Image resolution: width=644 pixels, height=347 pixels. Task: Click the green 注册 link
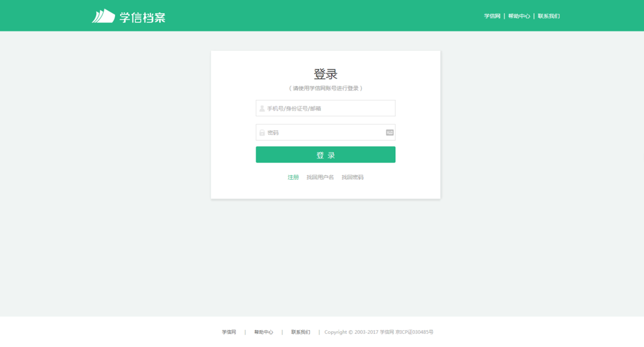(293, 177)
